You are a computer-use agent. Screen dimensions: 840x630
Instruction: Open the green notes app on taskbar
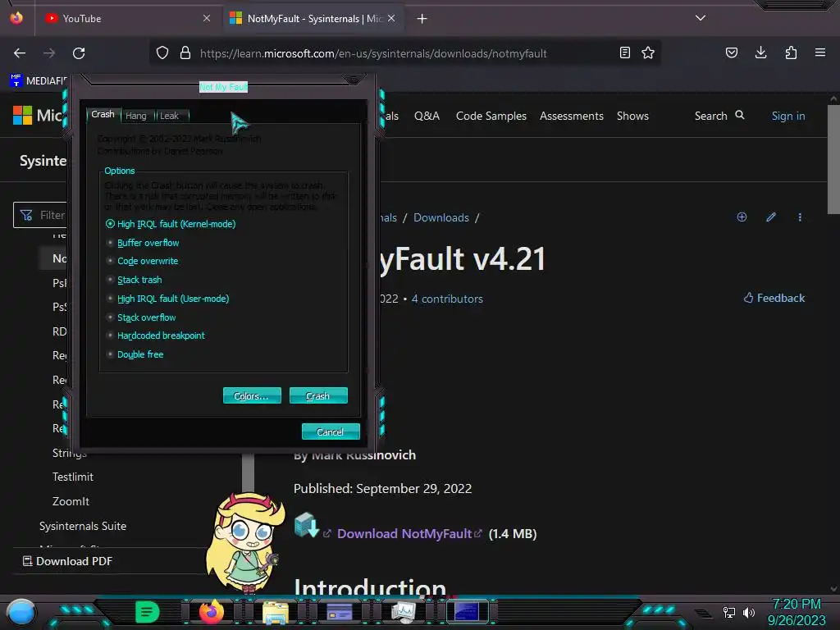coord(148,612)
